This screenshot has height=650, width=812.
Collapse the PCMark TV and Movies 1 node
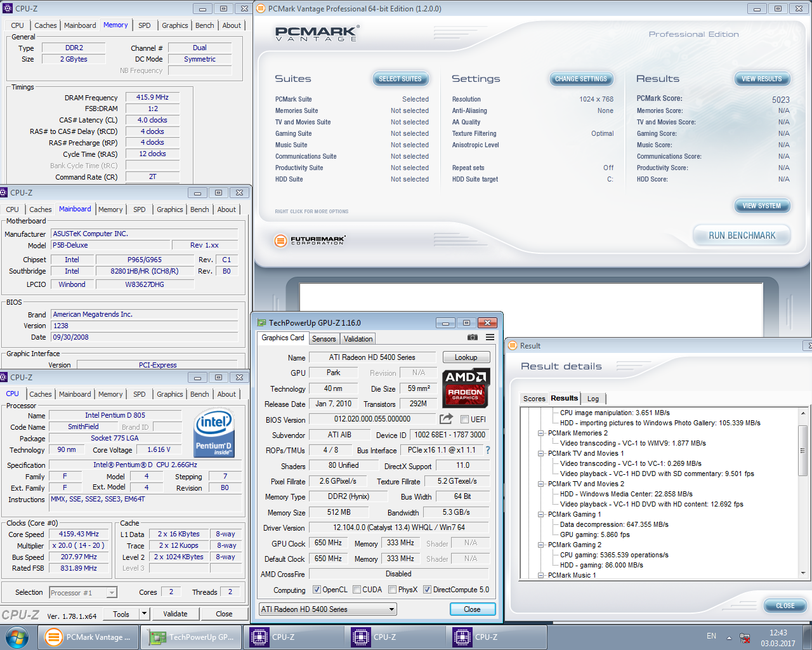pyautogui.click(x=541, y=453)
